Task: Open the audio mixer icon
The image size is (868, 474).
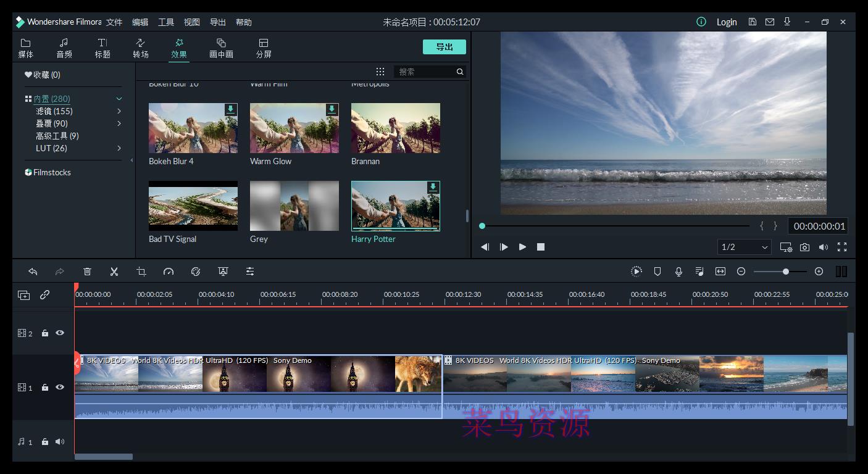Action: (x=699, y=271)
